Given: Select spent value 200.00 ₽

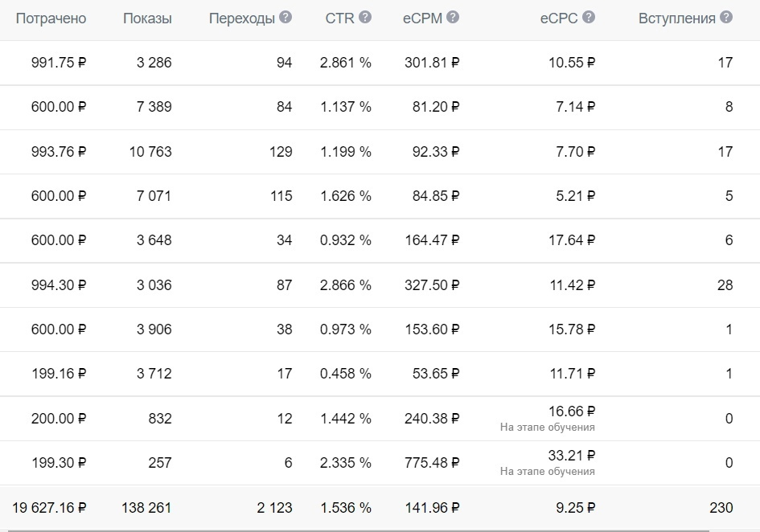Looking at the screenshot, I should pyautogui.click(x=59, y=418).
